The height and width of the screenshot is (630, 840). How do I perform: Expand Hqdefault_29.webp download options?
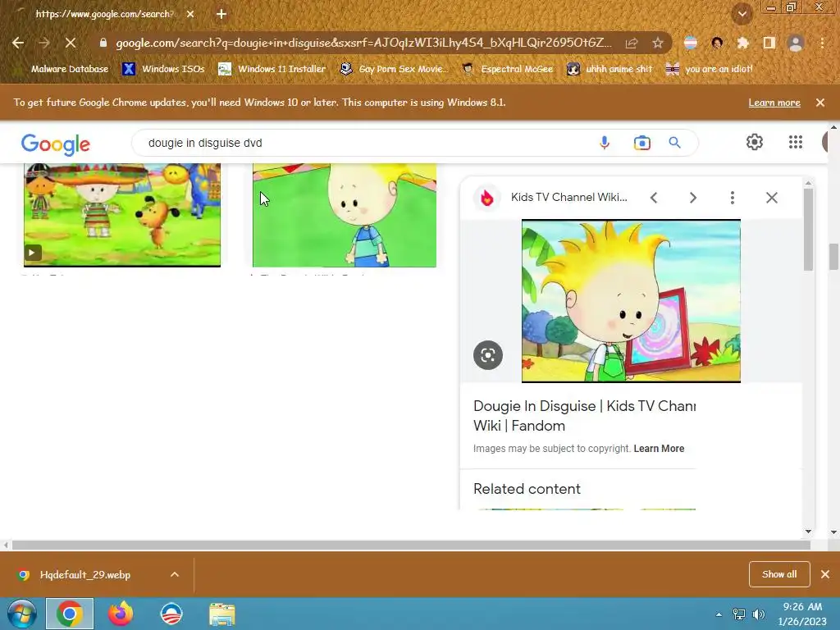click(175, 574)
